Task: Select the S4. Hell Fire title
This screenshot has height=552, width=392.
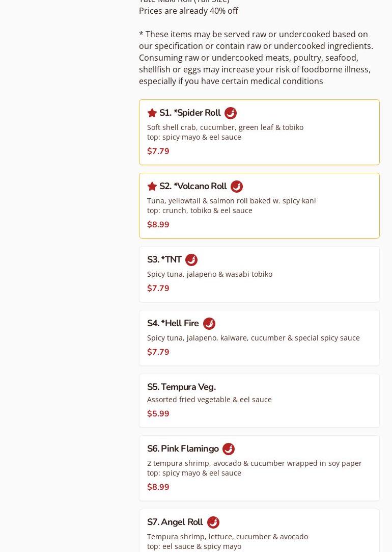Action: 173,323
